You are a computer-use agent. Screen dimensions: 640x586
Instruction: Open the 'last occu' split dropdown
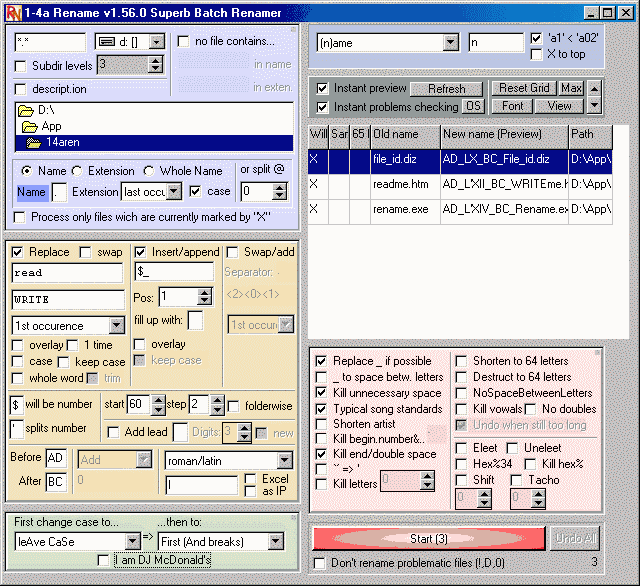pyautogui.click(x=174, y=191)
